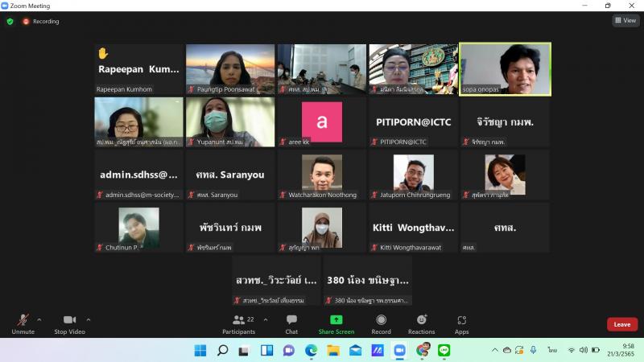Open taskbar clock and date
Viewport: 644px width, 362px height.
tap(621, 350)
